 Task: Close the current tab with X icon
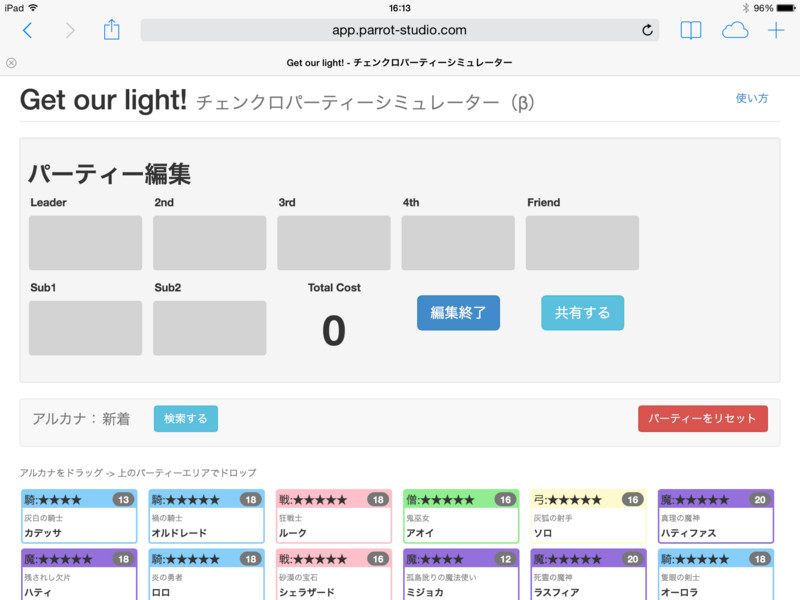(11, 63)
